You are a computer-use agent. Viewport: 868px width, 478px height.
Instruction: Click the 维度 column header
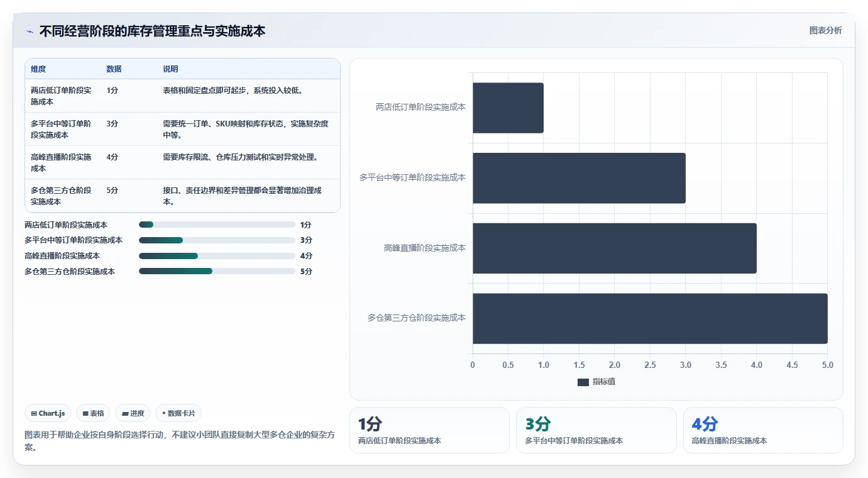point(38,69)
